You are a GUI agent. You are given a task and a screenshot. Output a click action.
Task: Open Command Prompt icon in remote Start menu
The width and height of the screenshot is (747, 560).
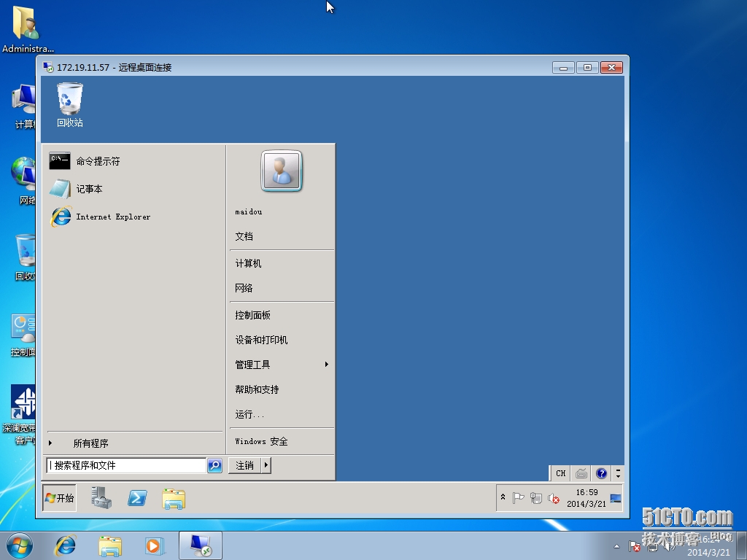click(60, 161)
